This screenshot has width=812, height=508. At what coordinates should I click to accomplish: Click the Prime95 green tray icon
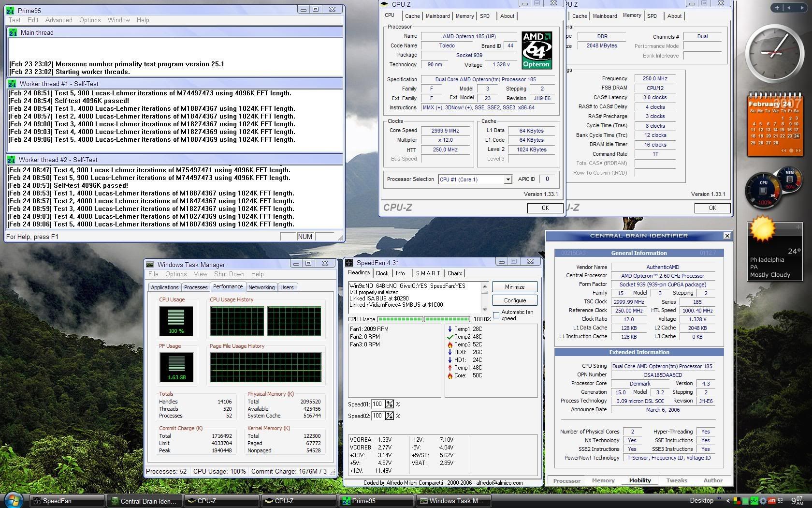point(754,501)
